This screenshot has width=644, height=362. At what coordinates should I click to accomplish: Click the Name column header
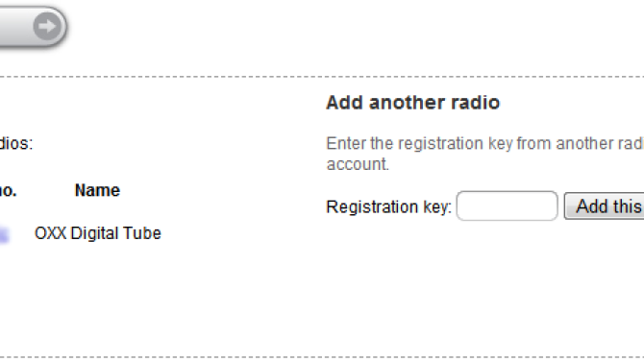97,190
